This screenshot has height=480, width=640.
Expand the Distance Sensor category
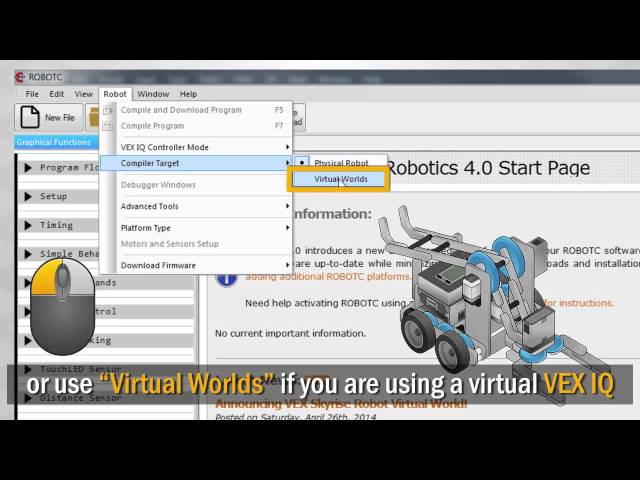click(x=28, y=398)
